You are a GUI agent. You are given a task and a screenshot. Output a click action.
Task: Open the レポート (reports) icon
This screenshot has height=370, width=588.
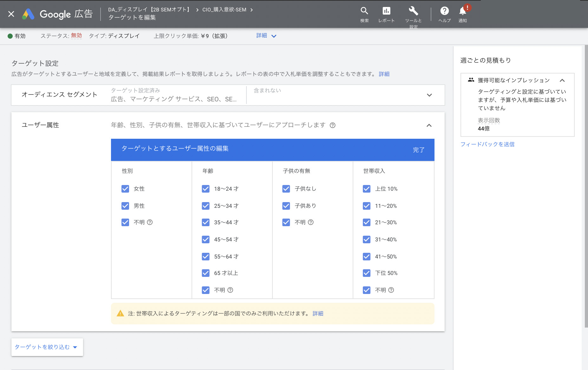coord(387,11)
